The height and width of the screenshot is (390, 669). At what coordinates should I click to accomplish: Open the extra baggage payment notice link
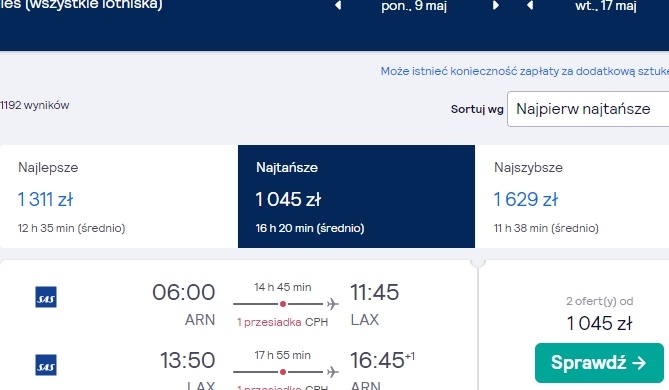[x=525, y=71]
